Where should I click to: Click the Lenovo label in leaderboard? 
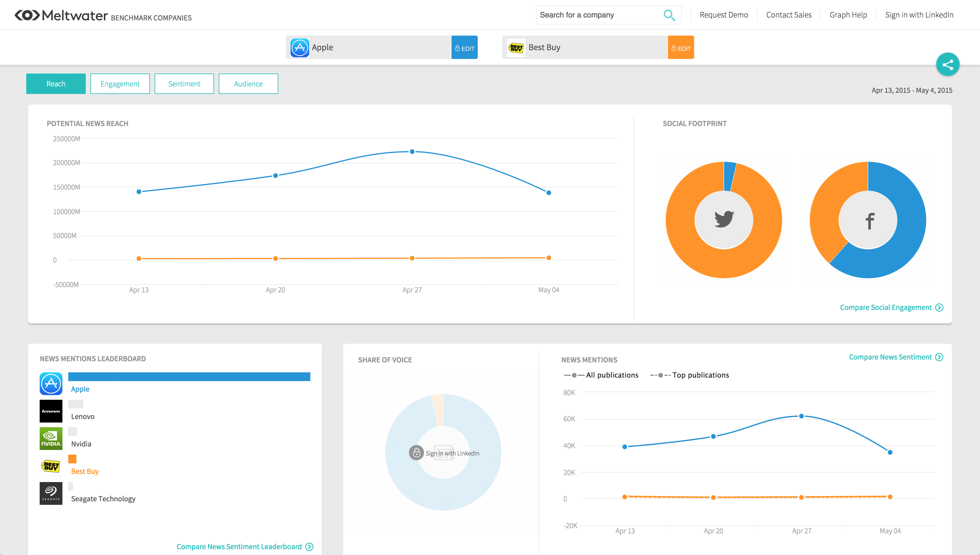(x=83, y=417)
